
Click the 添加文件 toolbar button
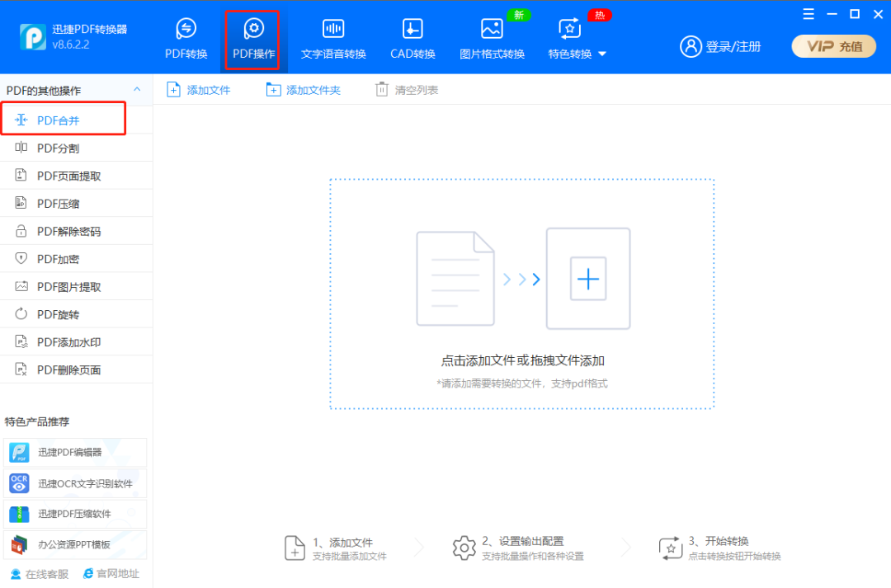[x=198, y=90]
